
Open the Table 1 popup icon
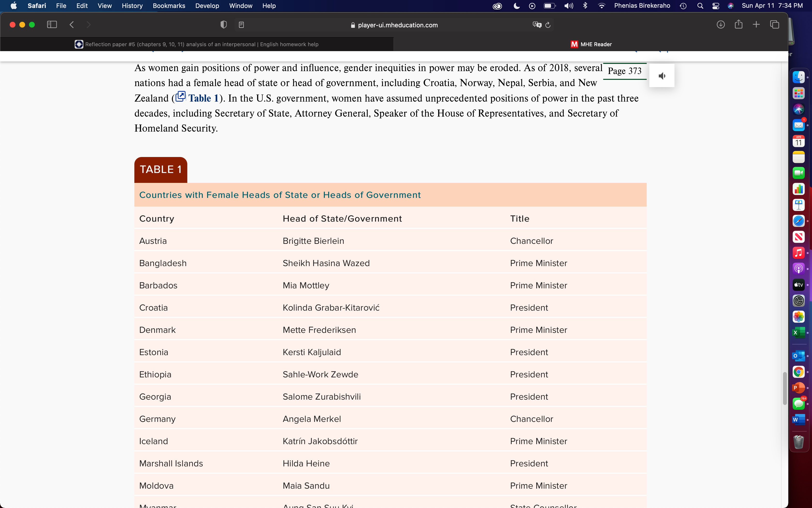click(180, 97)
